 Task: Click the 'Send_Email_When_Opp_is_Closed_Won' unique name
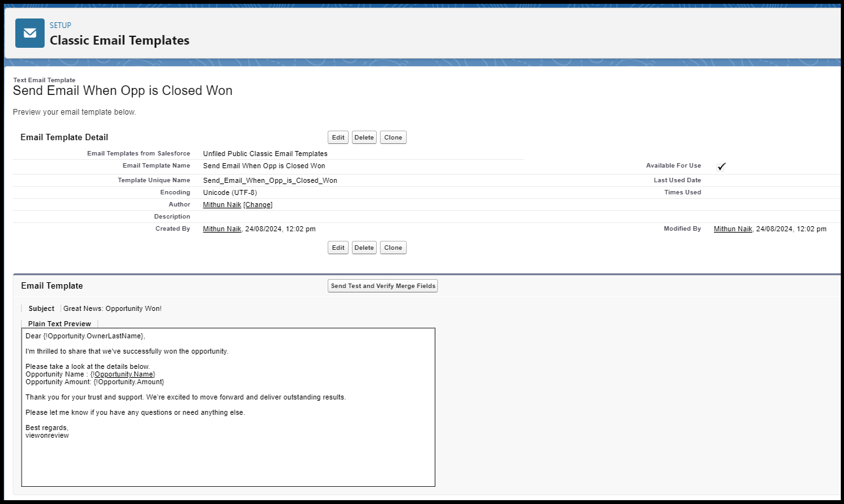coord(270,180)
